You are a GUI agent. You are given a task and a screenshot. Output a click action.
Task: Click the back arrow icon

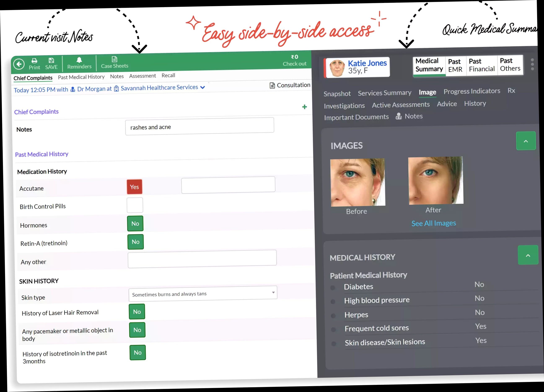(19, 64)
